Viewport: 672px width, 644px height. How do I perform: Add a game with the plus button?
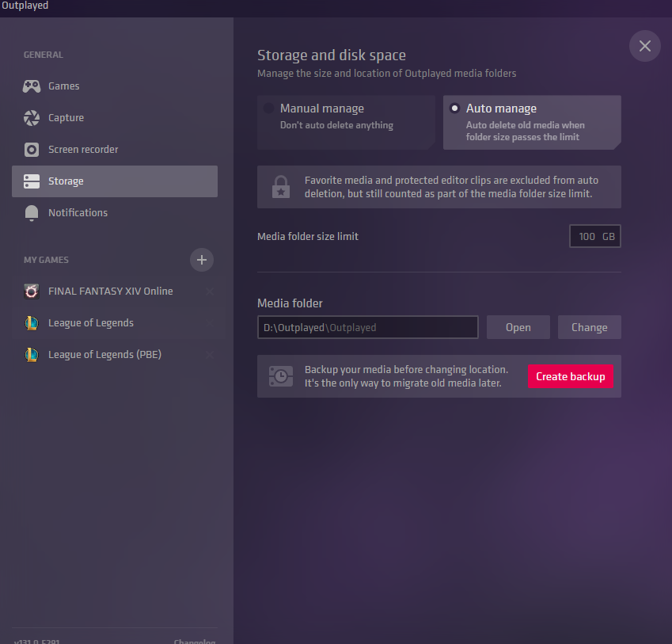tap(202, 260)
